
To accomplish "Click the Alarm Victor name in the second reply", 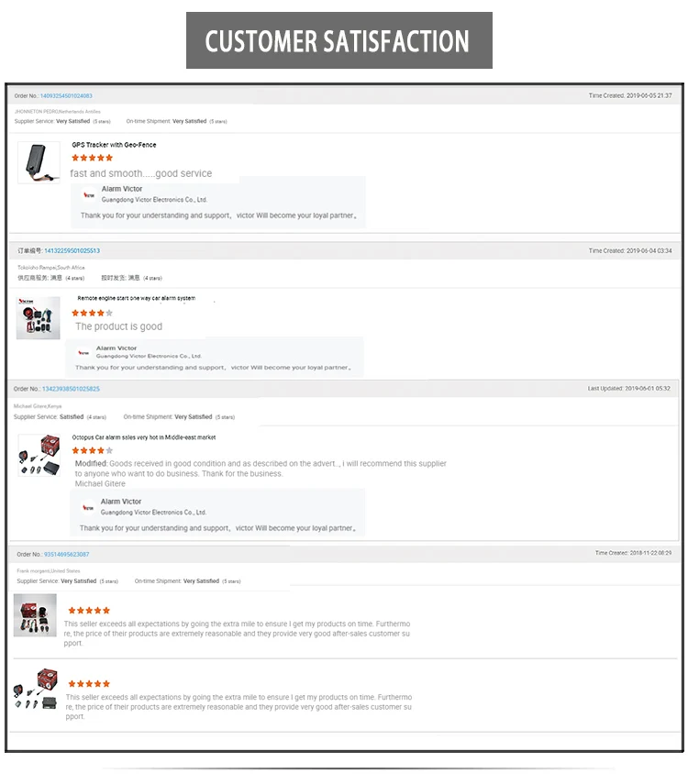I will coord(117,348).
